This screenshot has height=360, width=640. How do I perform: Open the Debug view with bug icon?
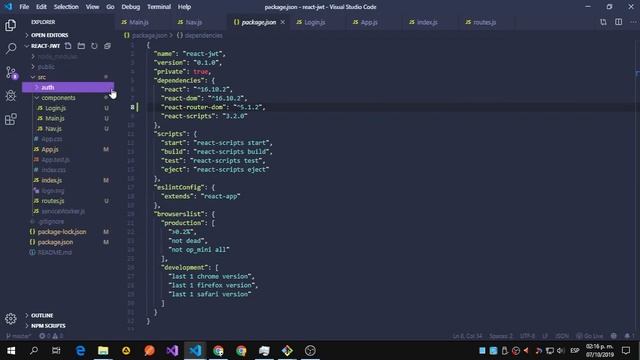click(x=11, y=96)
